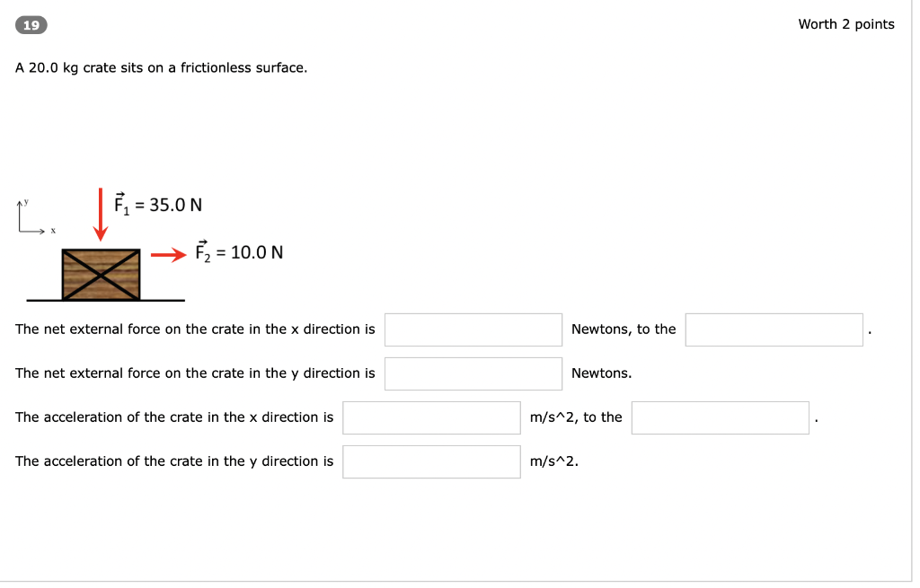Click the x-direction acceleration input field
This screenshot has width=920, height=588.
click(x=431, y=417)
